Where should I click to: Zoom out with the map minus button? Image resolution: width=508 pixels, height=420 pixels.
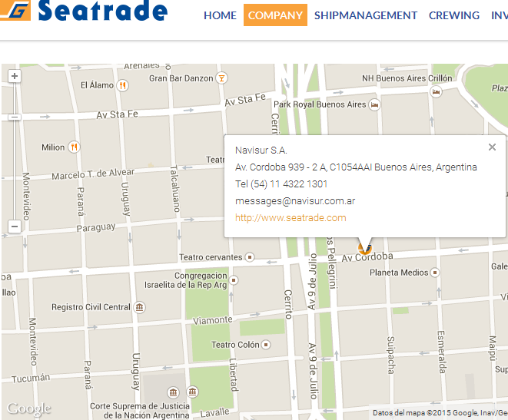coord(15,227)
